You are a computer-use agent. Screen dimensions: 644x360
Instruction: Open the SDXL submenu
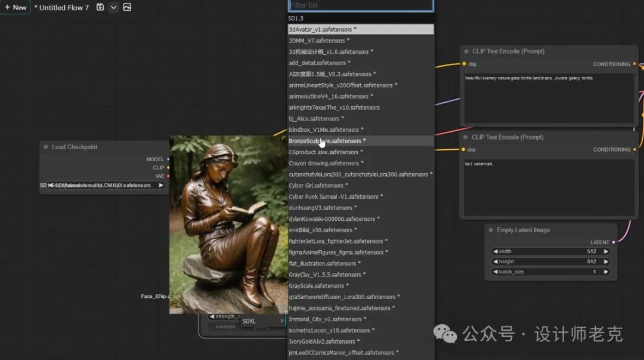[263, 321]
